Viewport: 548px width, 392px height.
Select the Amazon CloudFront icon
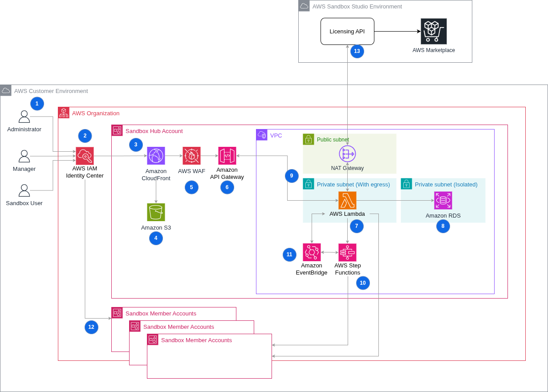[156, 156]
